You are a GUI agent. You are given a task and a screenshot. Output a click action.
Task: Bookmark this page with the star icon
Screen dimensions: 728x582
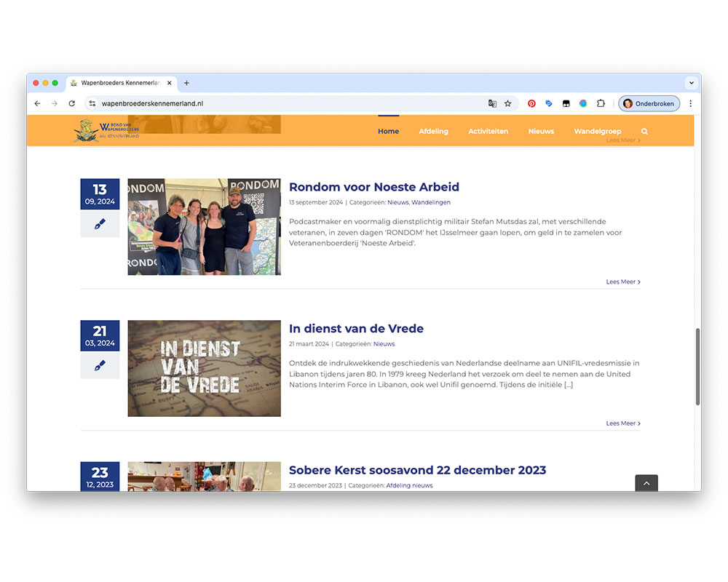pyautogui.click(x=508, y=103)
